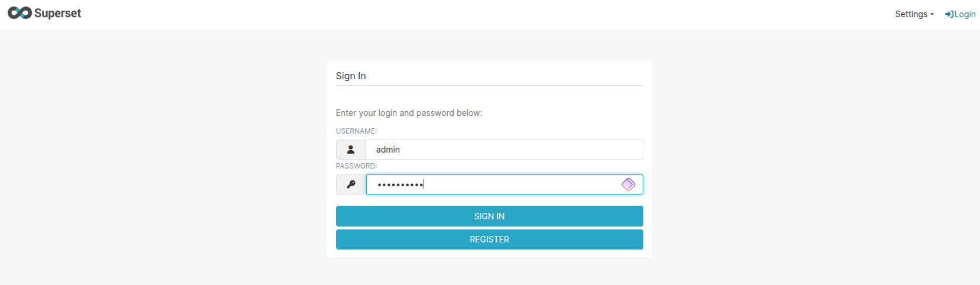
Task: Click the key icon beside password
Action: [x=351, y=184]
